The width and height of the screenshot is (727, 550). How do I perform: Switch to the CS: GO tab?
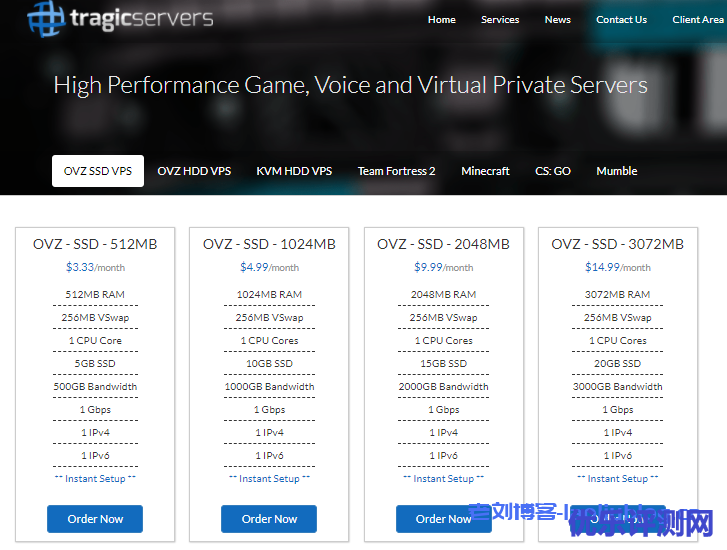point(553,171)
